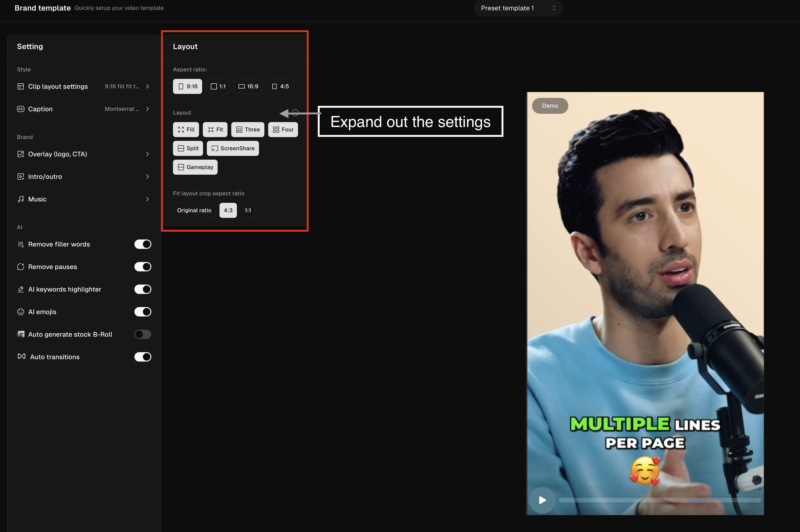Play the demo video preview
The height and width of the screenshot is (532, 800).
click(x=542, y=500)
